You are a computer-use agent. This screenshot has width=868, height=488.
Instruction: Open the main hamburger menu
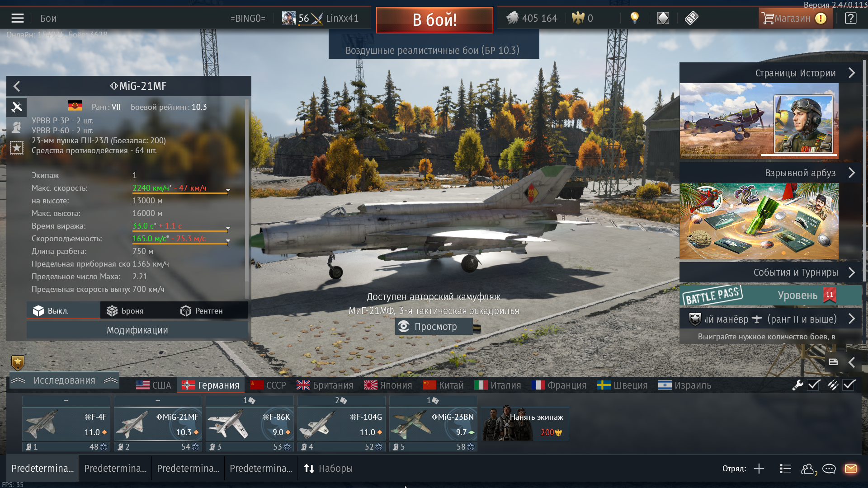coord(18,18)
